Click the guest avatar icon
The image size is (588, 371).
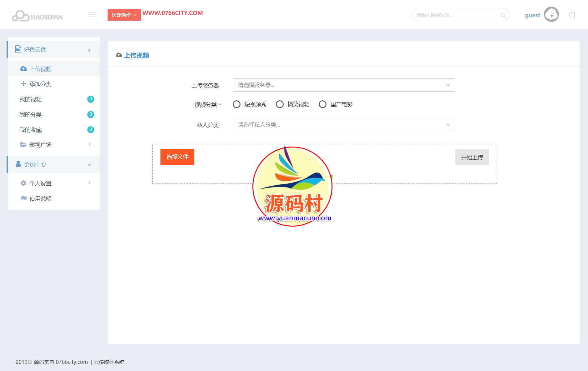click(551, 14)
